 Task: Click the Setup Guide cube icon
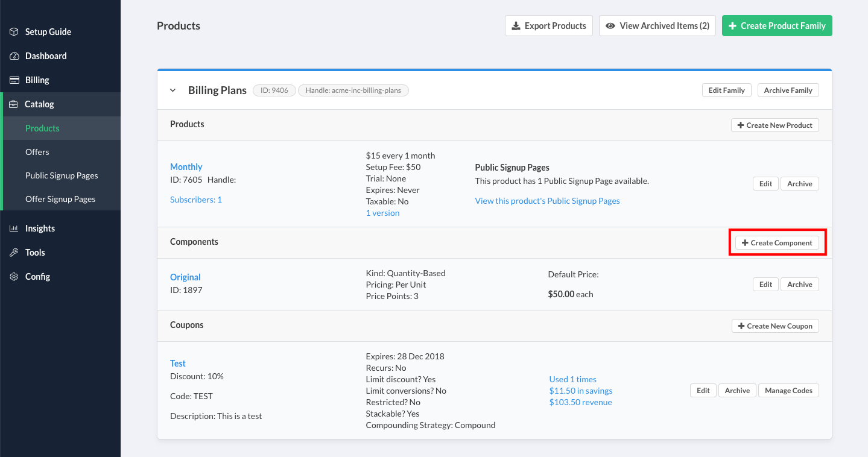(14, 32)
